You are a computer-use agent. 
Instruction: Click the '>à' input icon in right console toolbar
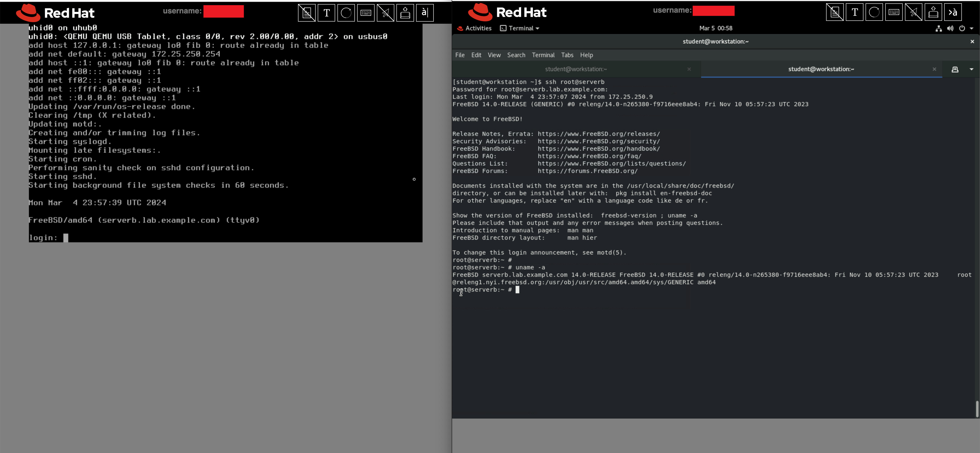click(953, 12)
